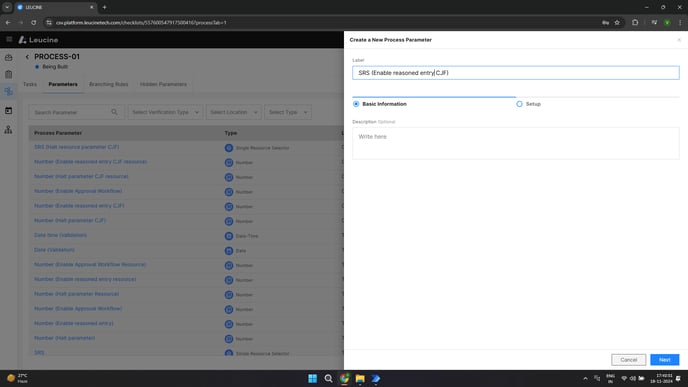Click the search magnifier in Search Parameter box

pyautogui.click(x=114, y=112)
